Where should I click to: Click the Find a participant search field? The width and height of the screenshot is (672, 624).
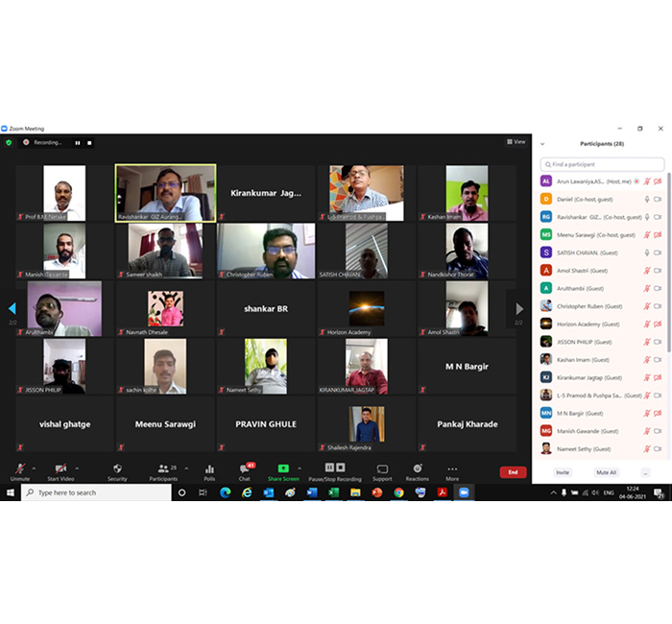tap(602, 164)
